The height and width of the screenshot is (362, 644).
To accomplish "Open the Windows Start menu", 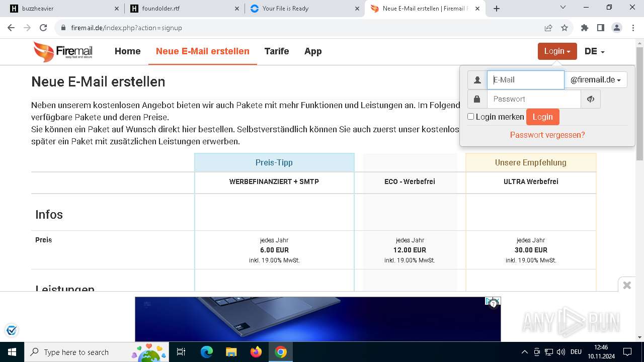I will click(x=12, y=352).
